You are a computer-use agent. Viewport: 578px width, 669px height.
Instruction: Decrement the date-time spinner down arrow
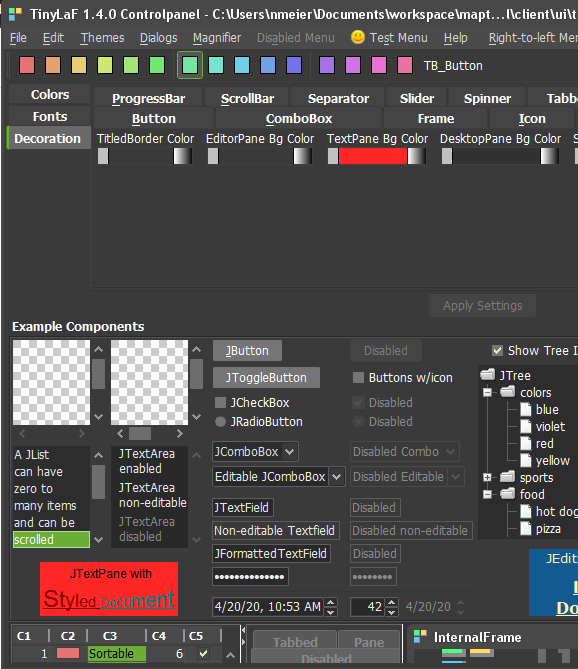coord(331,611)
